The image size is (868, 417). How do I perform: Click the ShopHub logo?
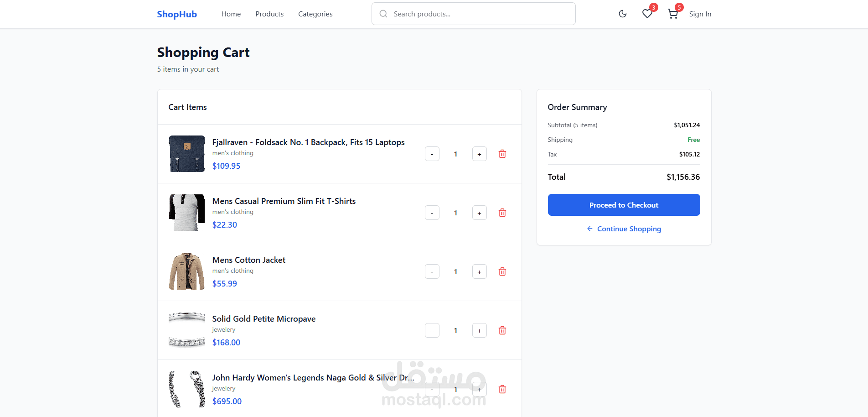pyautogui.click(x=177, y=14)
